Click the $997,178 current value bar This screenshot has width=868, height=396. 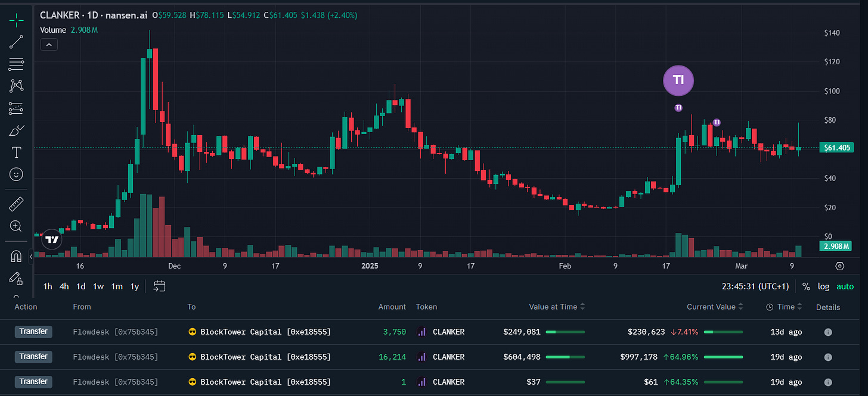click(724, 357)
